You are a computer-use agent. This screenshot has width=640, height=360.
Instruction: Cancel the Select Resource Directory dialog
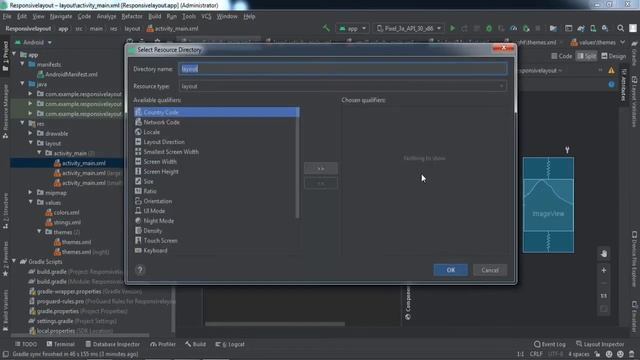click(490, 270)
